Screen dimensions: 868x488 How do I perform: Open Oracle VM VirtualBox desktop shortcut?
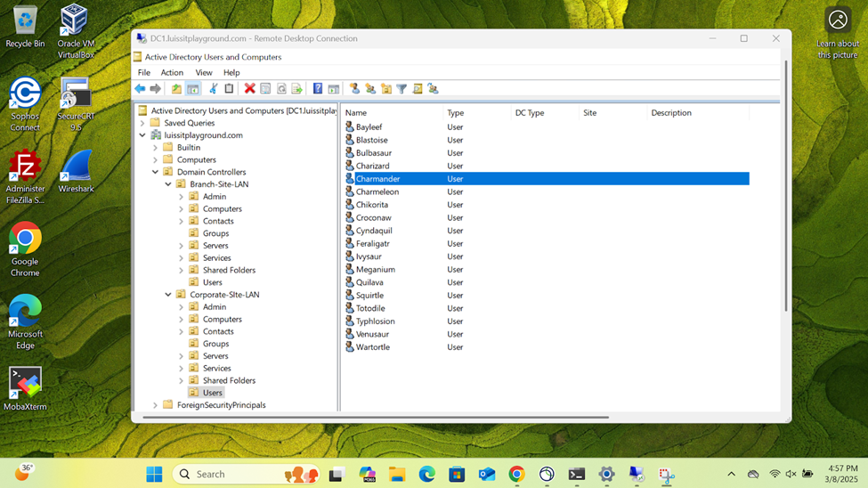pos(76,31)
